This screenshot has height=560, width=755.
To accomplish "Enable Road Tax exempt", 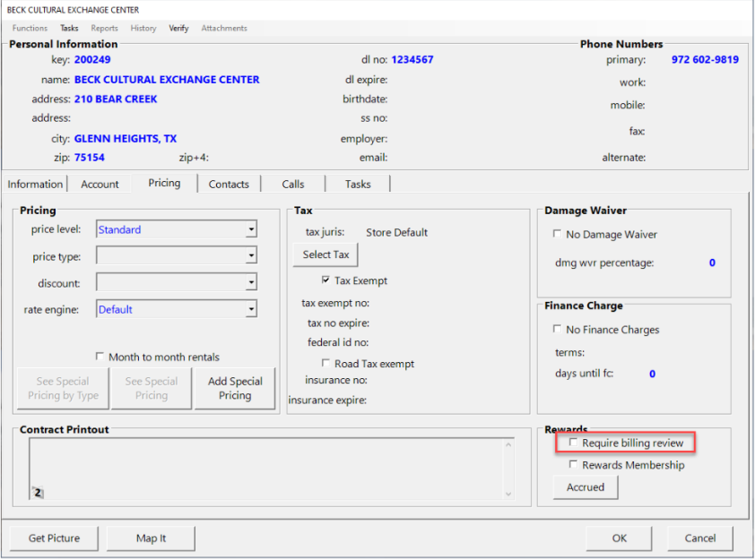I will coord(326,362).
